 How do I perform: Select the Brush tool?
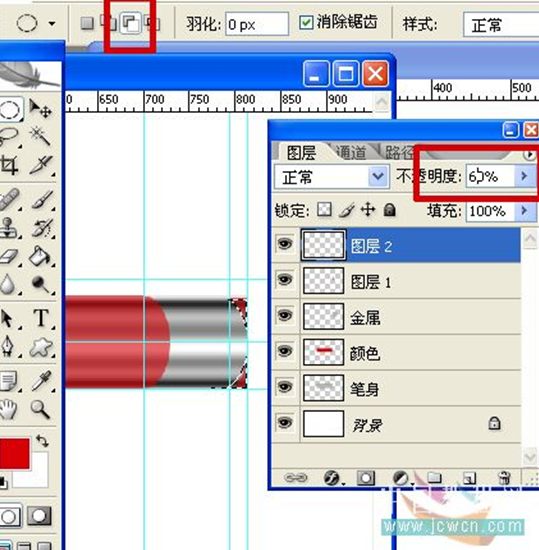[42, 199]
